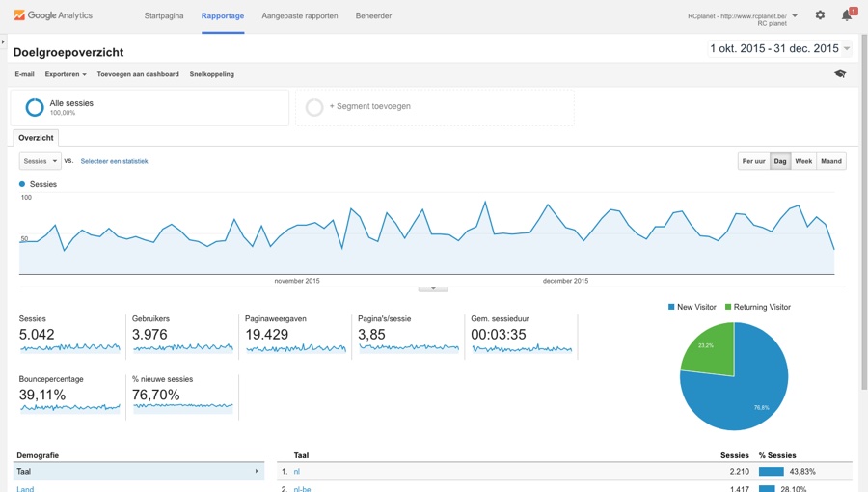Click the Sessies sparkline chart
868x492 pixels.
(69, 348)
